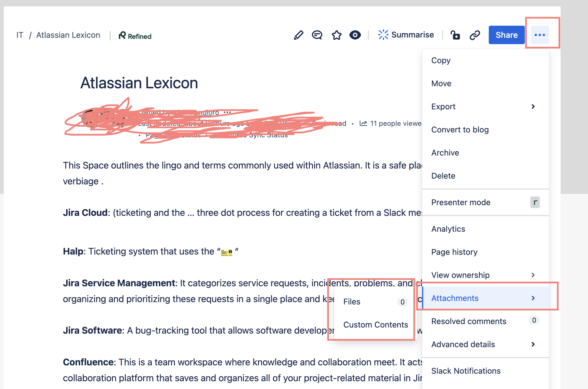Expand the Advanced details submenu

[x=463, y=344]
